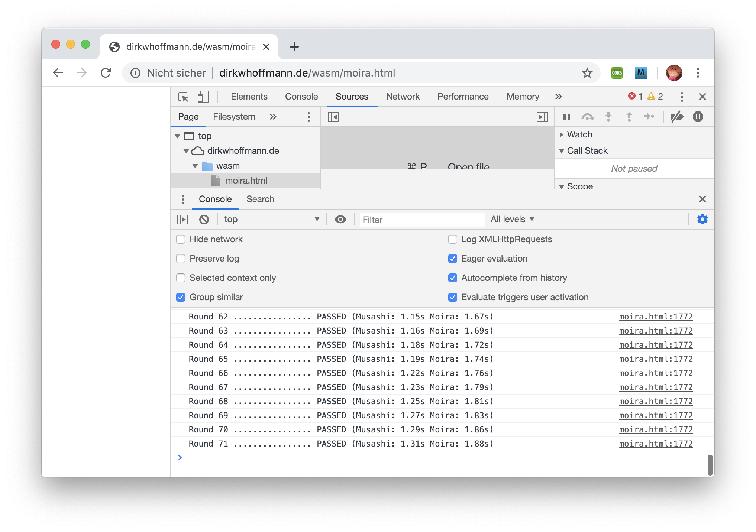Image resolution: width=756 pixels, height=532 pixels.
Task: Select moira.html in the file tree
Action: pos(246,181)
